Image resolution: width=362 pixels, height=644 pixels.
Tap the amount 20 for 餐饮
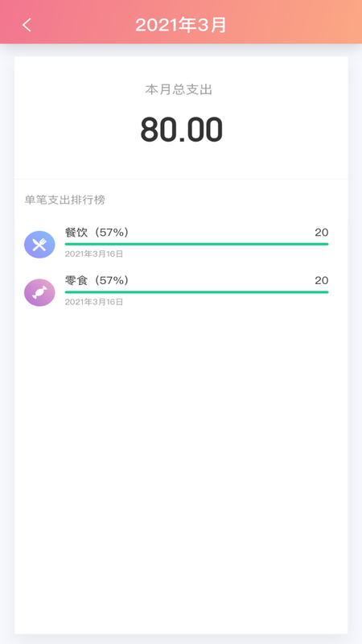[x=322, y=233]
